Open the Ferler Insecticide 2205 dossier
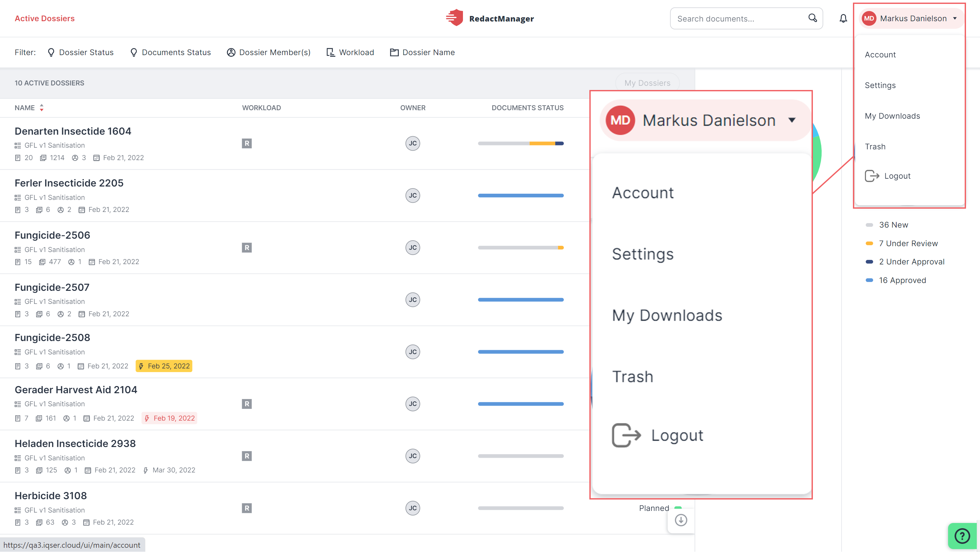This screenshot has height=552, width=980. click(69, 183)
